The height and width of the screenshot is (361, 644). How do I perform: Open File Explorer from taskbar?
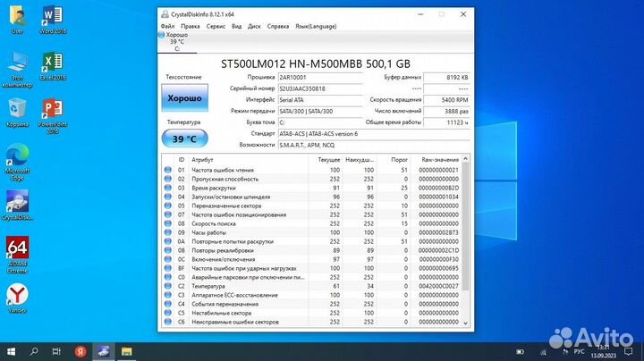pos(126,351)
